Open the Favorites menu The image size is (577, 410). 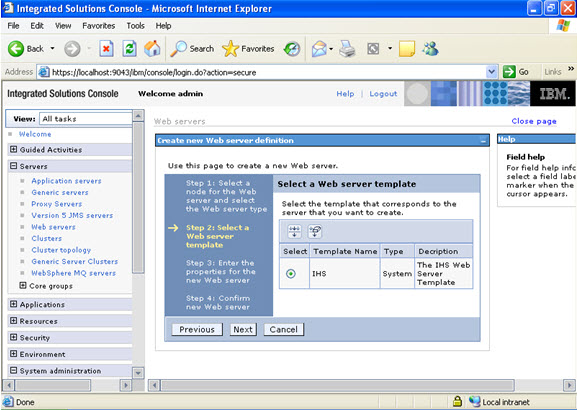tap(99, 26)
